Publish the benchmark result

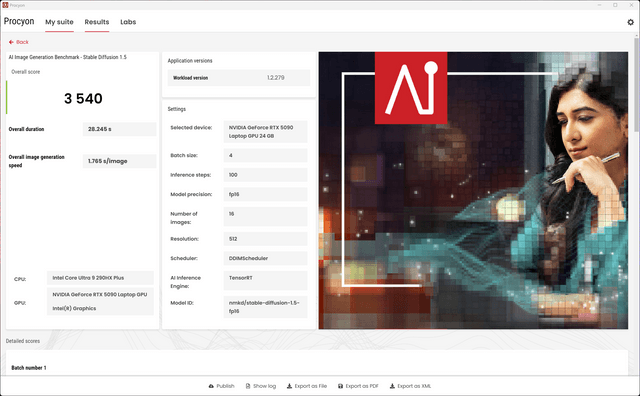[221, 386]
